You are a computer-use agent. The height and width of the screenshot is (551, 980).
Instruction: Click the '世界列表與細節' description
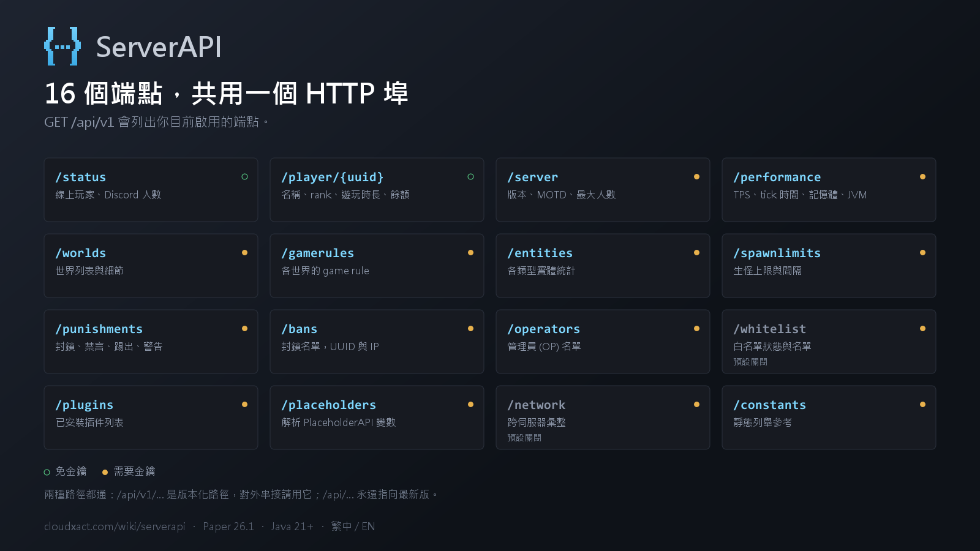(x=89, y=271)
